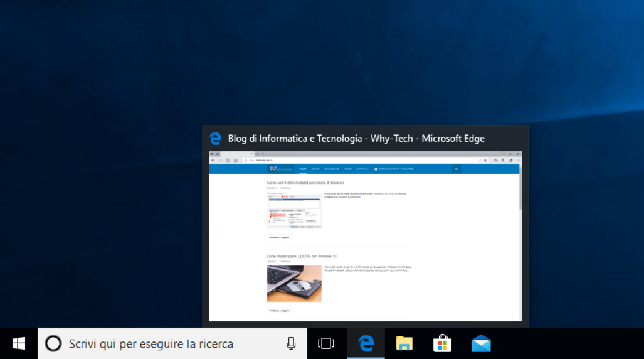Launch Microsoft Store from the taskbar
The height and width of the screenshot is (359, 644).
pos(442,343)
